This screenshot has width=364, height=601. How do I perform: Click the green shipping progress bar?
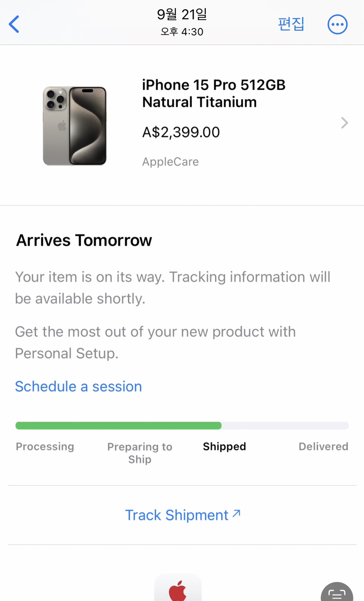(119, 425)
